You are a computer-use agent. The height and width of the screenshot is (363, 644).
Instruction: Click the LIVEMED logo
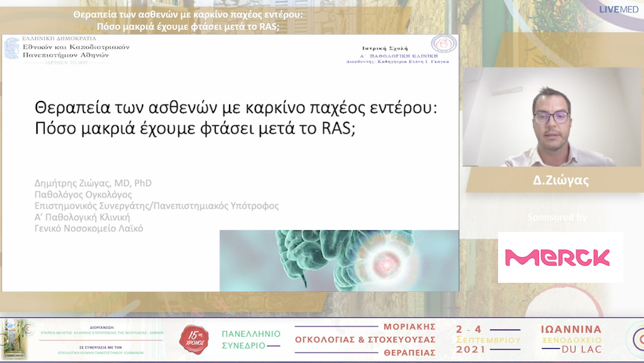click(x=618, y=8)
